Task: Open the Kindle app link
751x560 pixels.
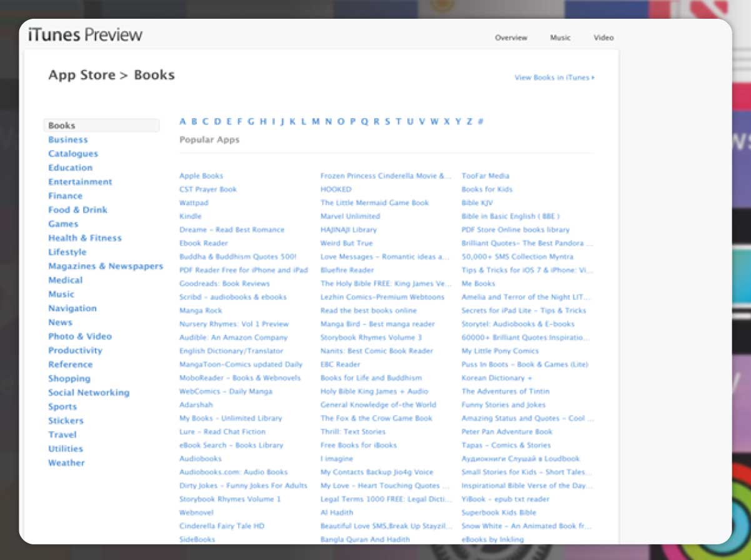Action: point(191,216)
